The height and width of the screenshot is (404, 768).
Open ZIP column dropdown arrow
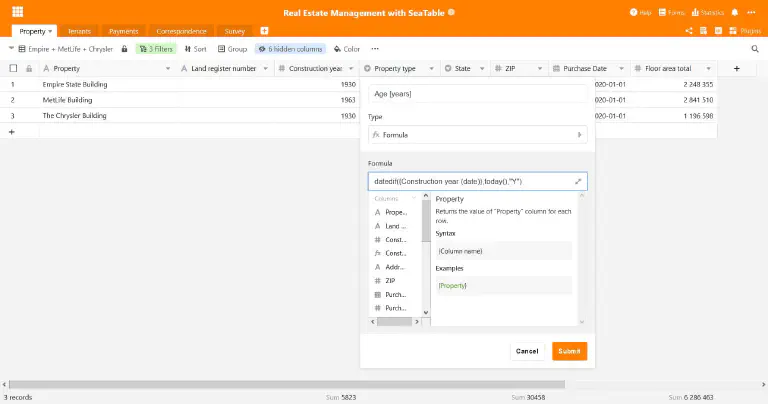540,69
